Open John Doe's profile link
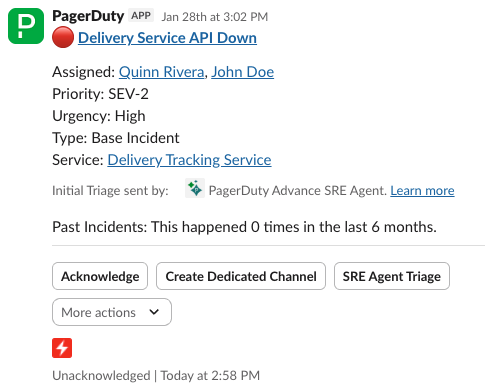 click(x=243, y=72)
